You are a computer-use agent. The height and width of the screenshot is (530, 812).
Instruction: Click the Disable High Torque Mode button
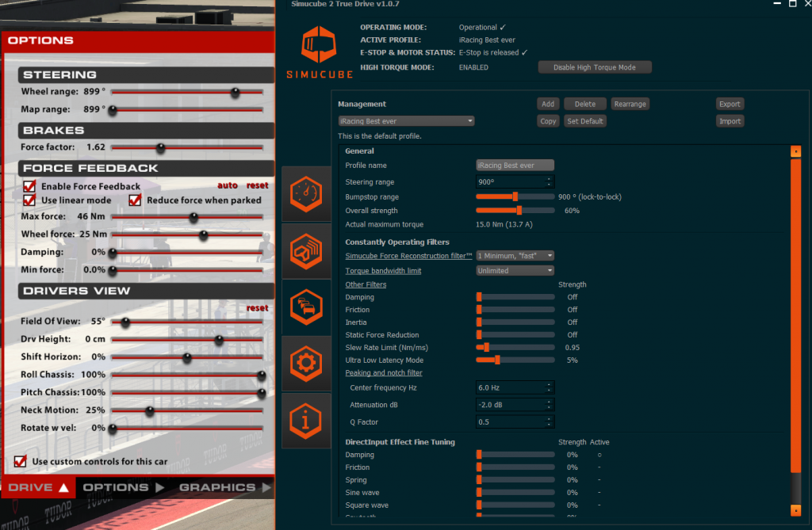(x=595, y=67)
